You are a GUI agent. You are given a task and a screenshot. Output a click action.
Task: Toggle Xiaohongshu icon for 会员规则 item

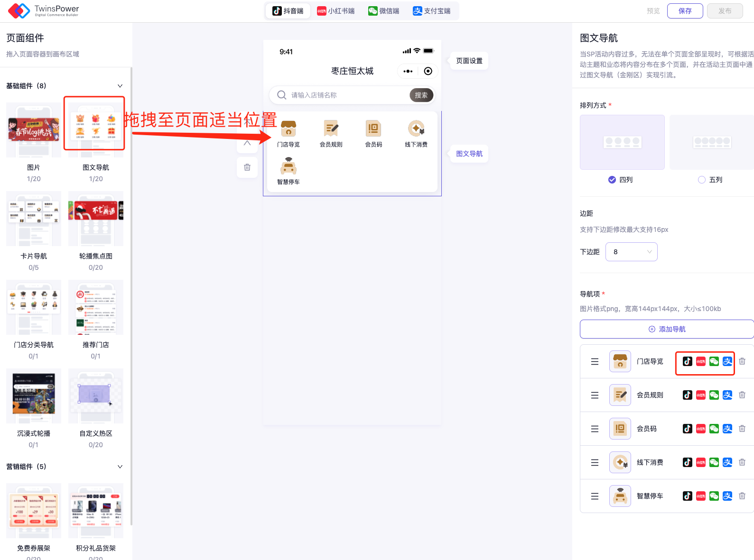(701, 395)
